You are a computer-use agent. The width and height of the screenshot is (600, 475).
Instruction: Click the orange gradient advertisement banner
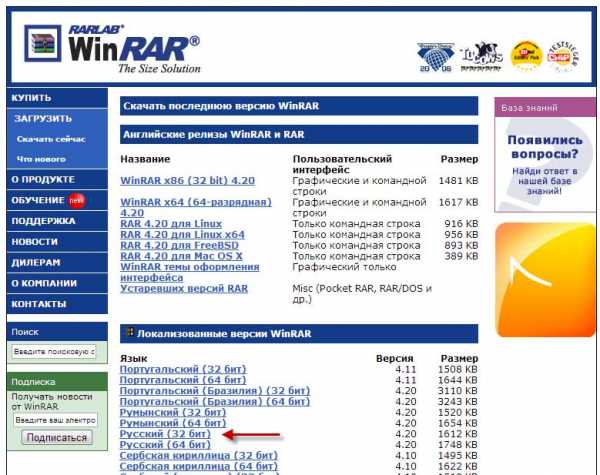coord(545,280)
